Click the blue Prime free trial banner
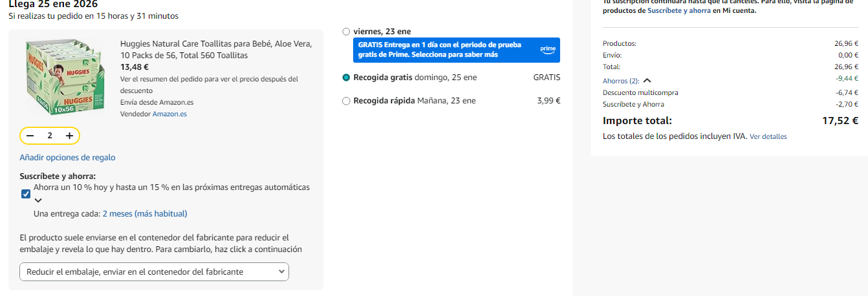The width and height of the screenshot is (868, 296). (x=446, y=50)
